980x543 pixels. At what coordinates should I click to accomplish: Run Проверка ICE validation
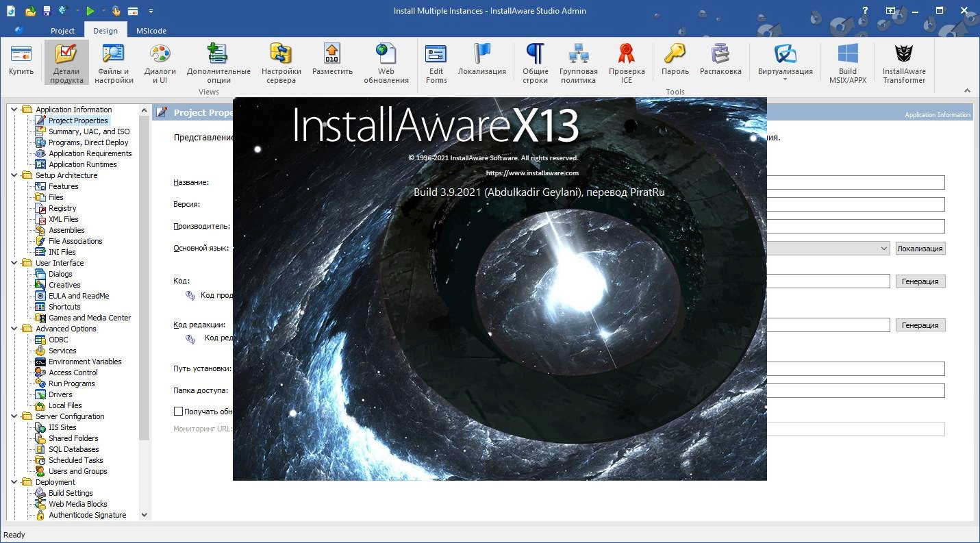point(627,62)
